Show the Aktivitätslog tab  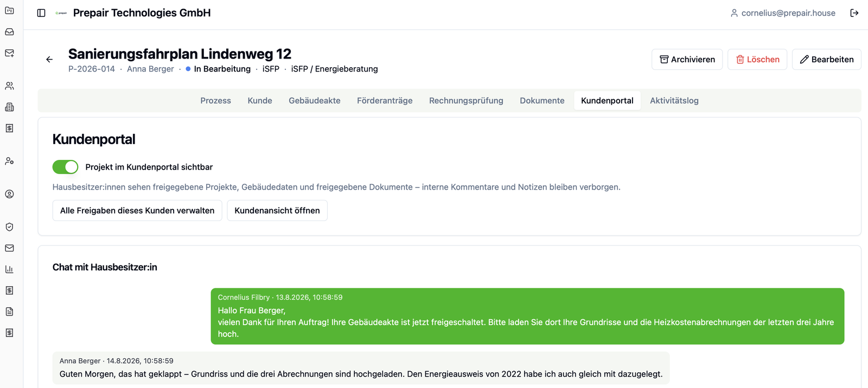click(x=674, y=101)
